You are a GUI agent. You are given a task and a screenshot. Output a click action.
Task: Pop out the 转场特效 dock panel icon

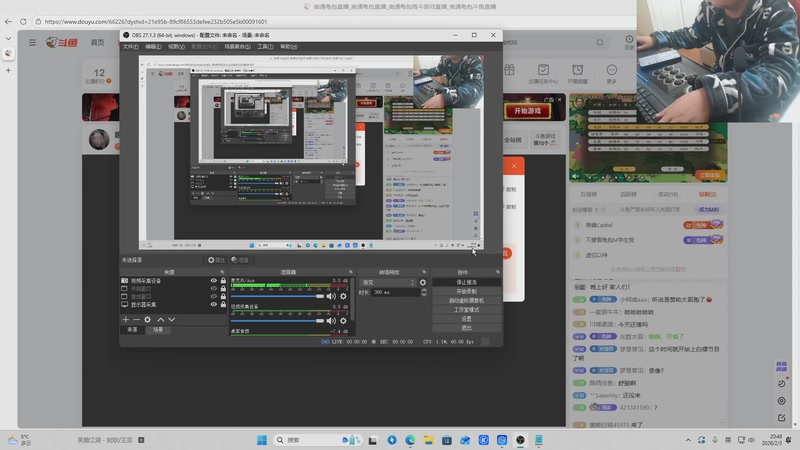point(424,272)
